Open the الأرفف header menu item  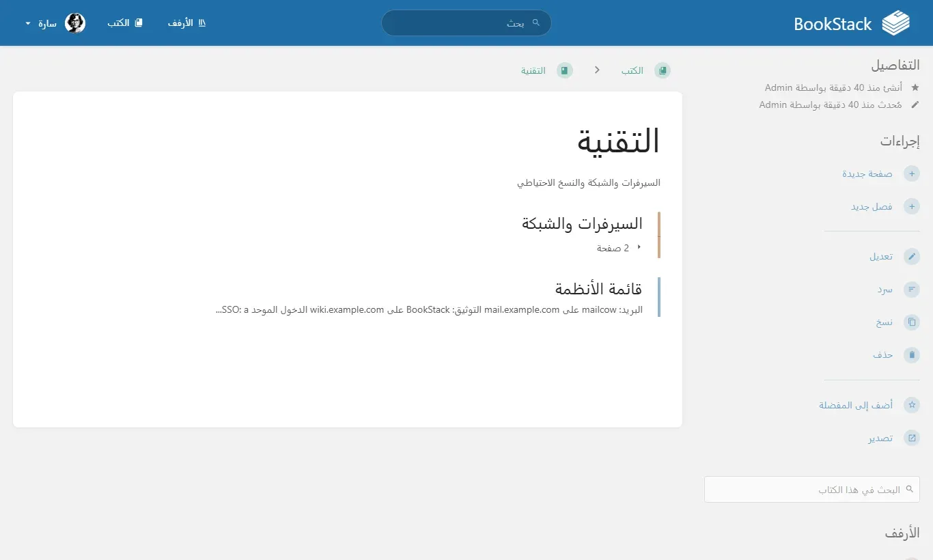[187, 23]
